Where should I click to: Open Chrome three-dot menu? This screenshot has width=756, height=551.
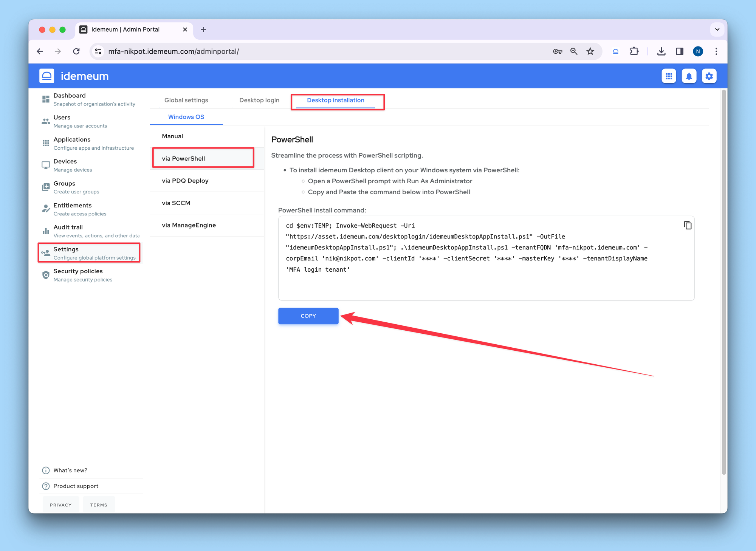pos(716,51)
